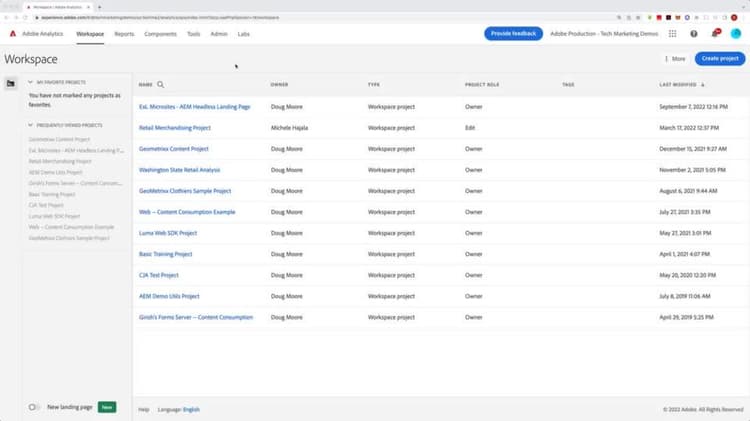
Task: Open the Adobe Production Tech Marketing Demos switcher
Action: 604,34
